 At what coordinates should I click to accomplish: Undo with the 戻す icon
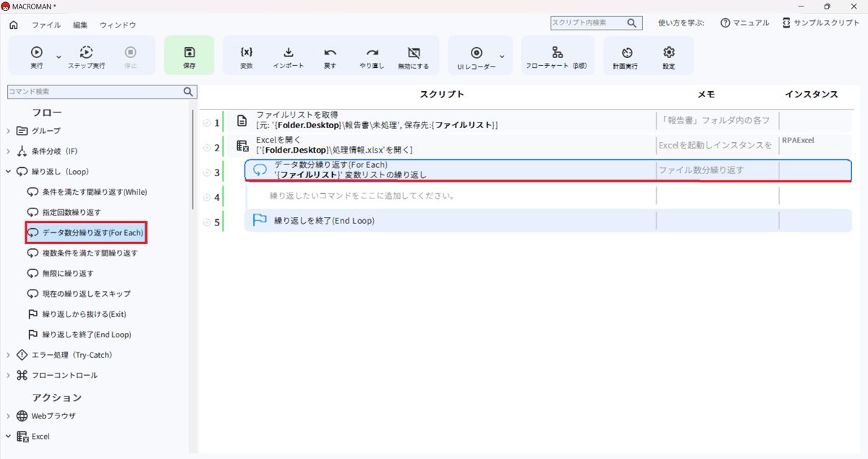(330, 52)
